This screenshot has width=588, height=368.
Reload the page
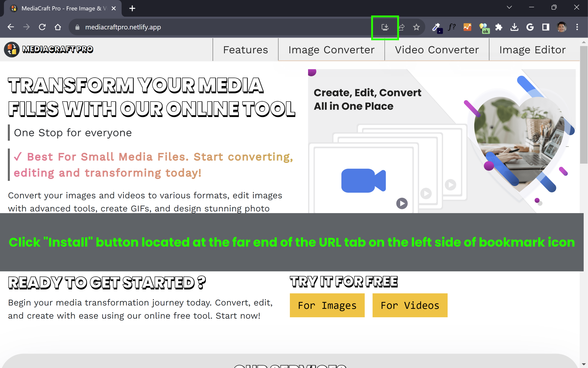(42, 27)
